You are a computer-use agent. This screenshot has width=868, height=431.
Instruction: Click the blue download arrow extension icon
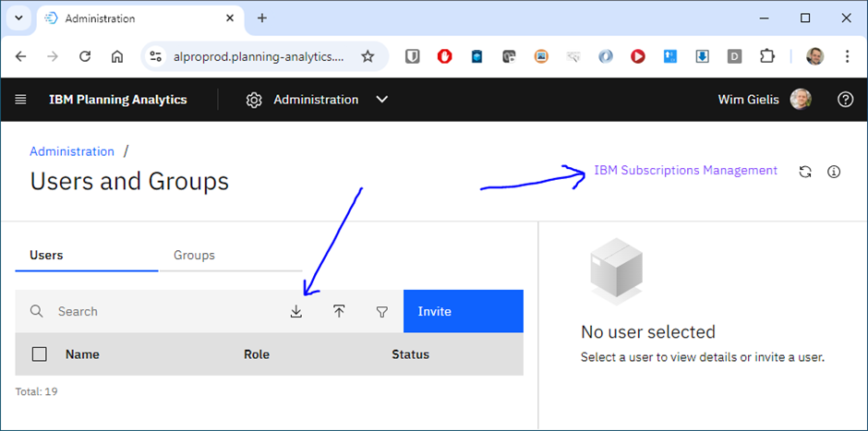point(703,56)
